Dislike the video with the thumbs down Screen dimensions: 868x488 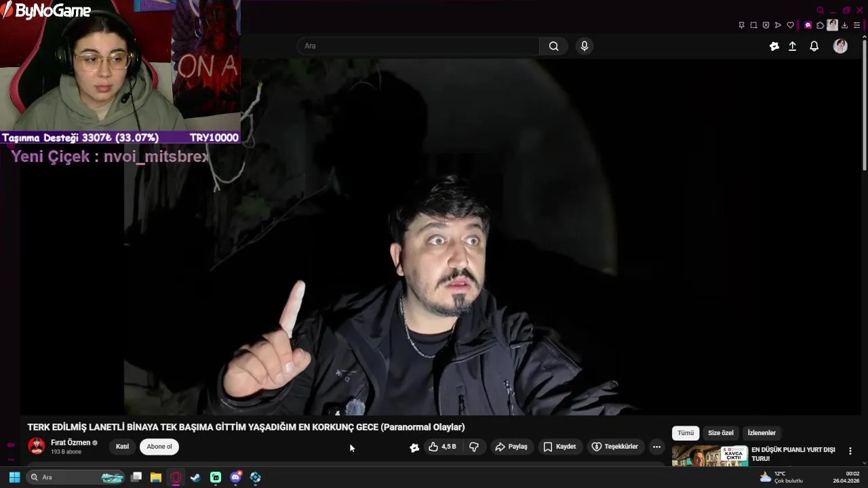coord(474,447)
